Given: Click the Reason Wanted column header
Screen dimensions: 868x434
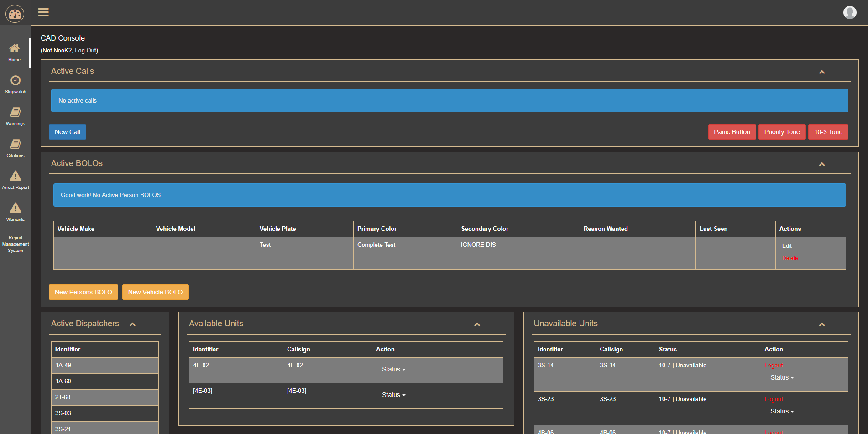Looking at the screenshot, I should tap(638, 229).
